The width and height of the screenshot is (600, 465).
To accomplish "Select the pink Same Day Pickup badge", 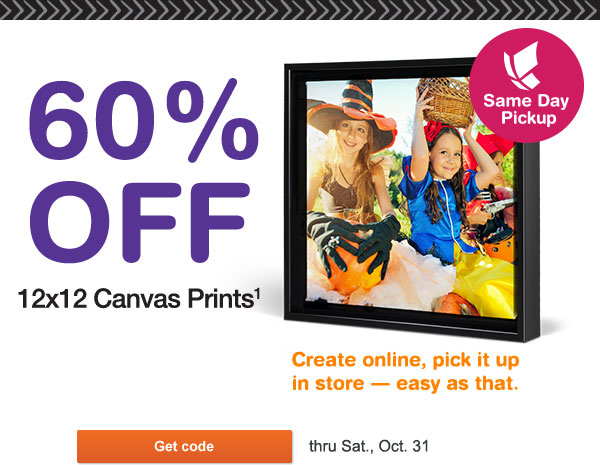I will (x=527, y=85).
